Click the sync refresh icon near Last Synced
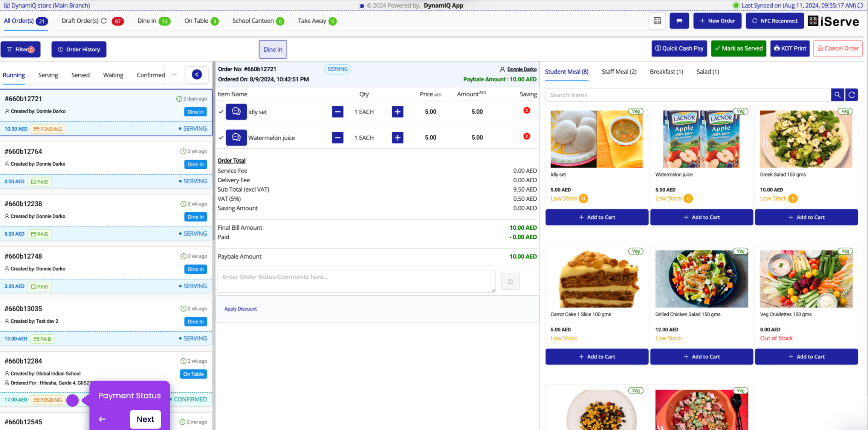This screenshot has height=430, width=868. pos(860,5)
